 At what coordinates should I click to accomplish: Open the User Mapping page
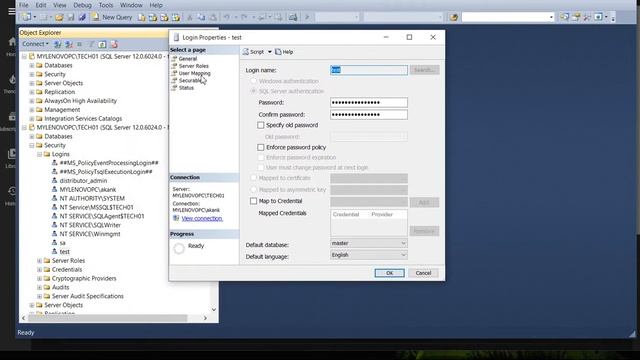(x=195, y=73)
